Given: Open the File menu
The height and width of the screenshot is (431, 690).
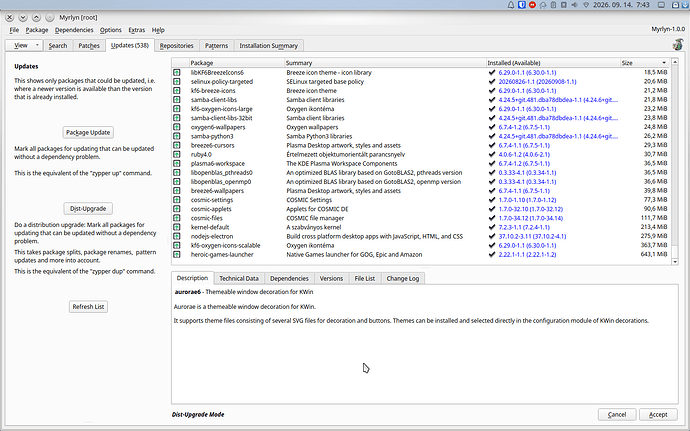Looking at the screenshot, I should (x=14, y=30).
